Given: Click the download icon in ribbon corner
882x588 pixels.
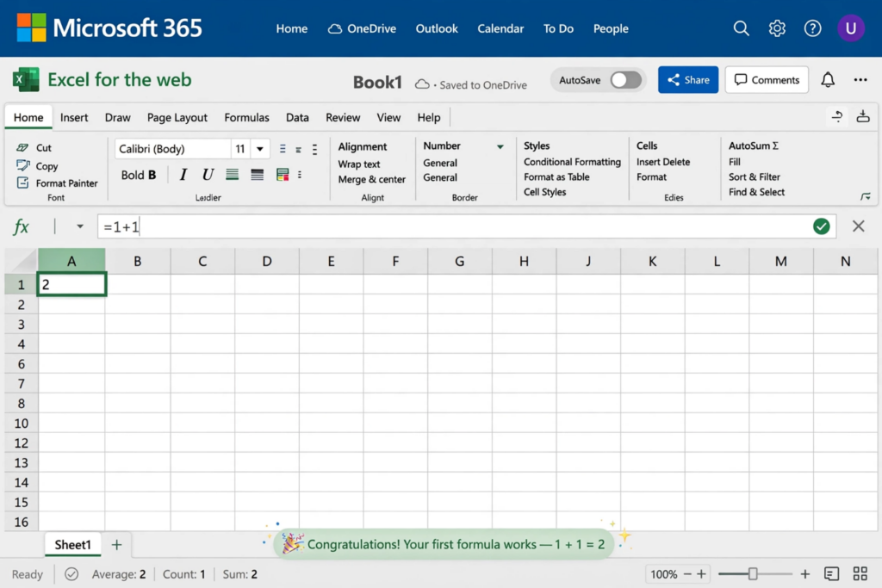Looking at the screenshot, I should [862, 116].
